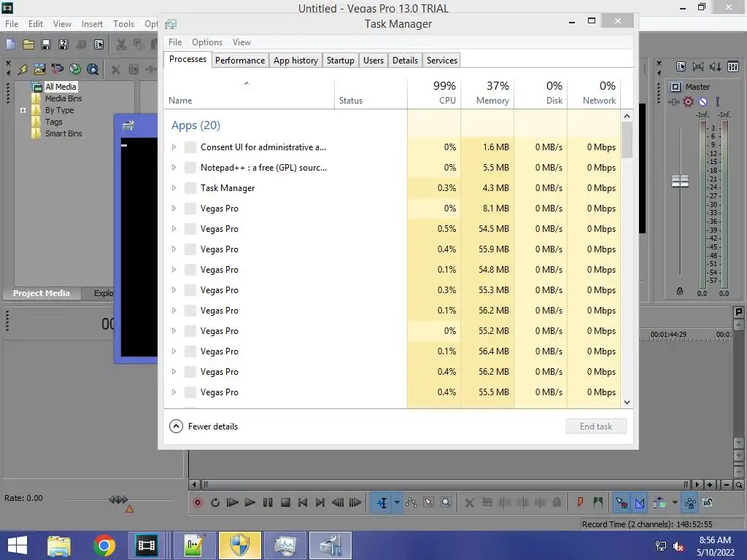
Task: Open Project Properties icon in Vegas toolbar
Action: (98, 44)
